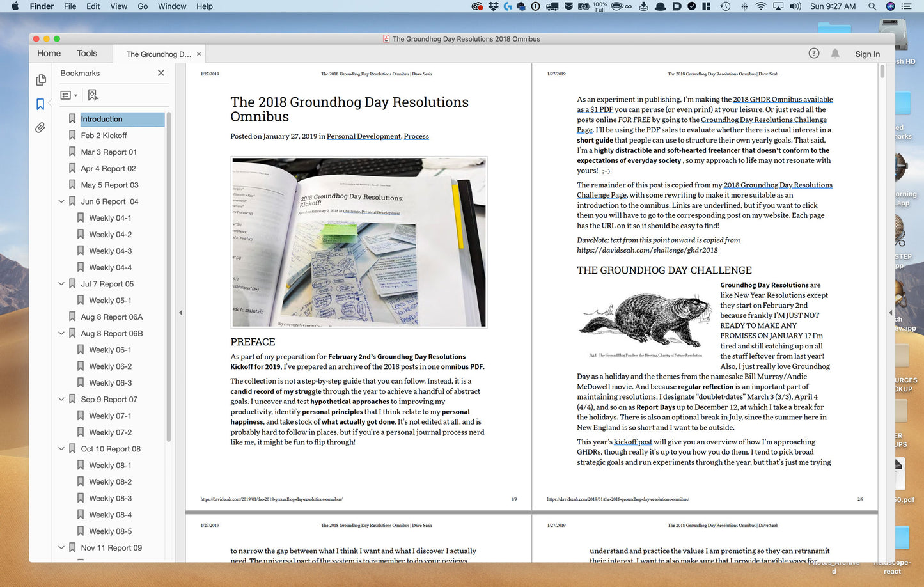Toggle the Dropbox icon in menu bar
This screenshot has width=924, height=587.
493,6
